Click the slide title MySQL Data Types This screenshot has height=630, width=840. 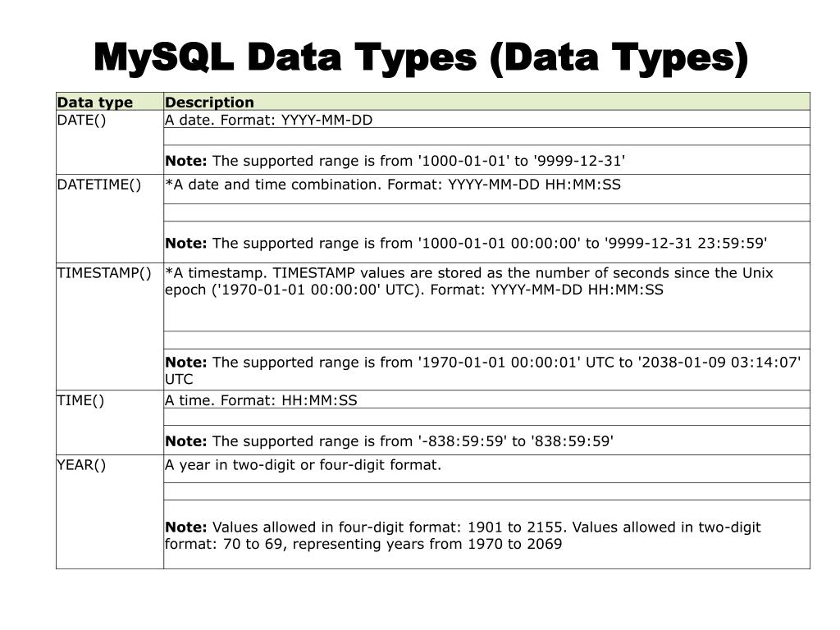[421, 58]
